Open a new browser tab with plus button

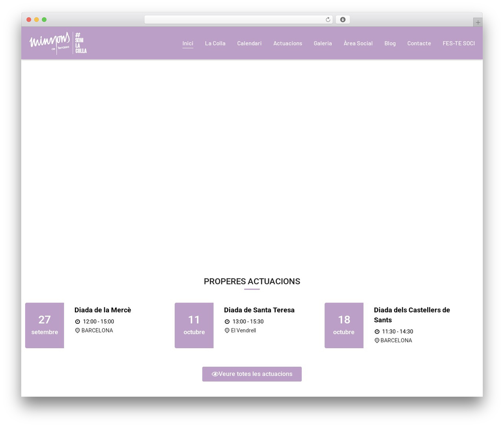pyautogui.click(x=478, y=22)
